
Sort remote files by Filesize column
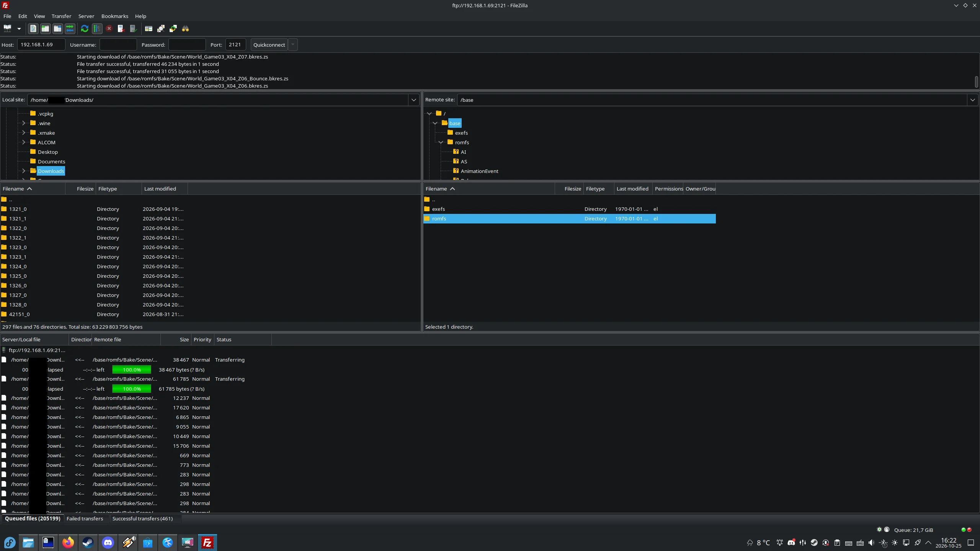click(x=569, y=189)
